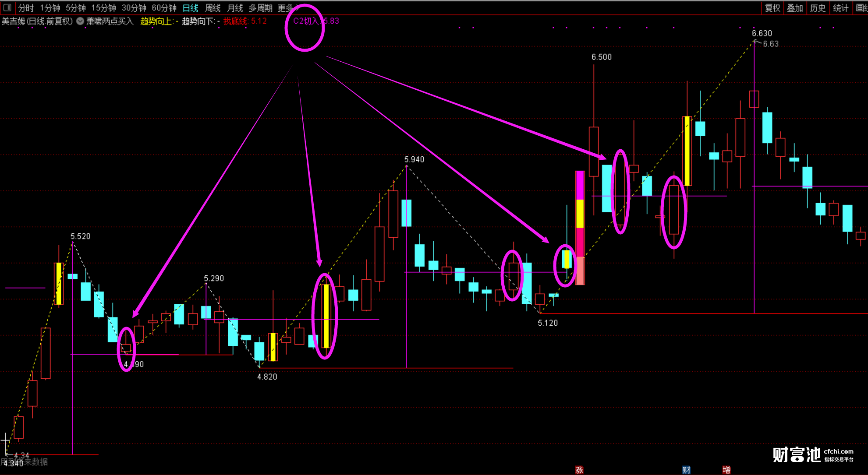The image size is (868, 475).
Task: Click the 财富池 cfchi.com logo
Action: (x=813, y=455)
